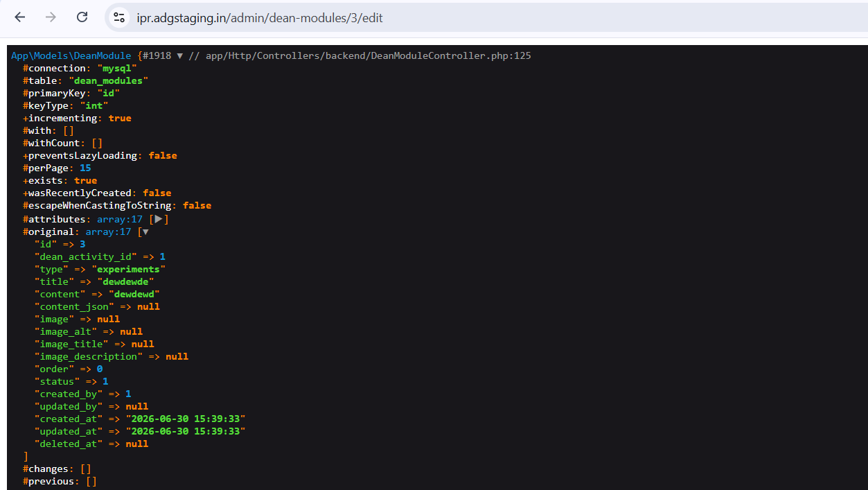Select the updated_at timestamp value
The height and width of the screenshot is (490, 868).
pyautogui.click(x=186, y=431)
